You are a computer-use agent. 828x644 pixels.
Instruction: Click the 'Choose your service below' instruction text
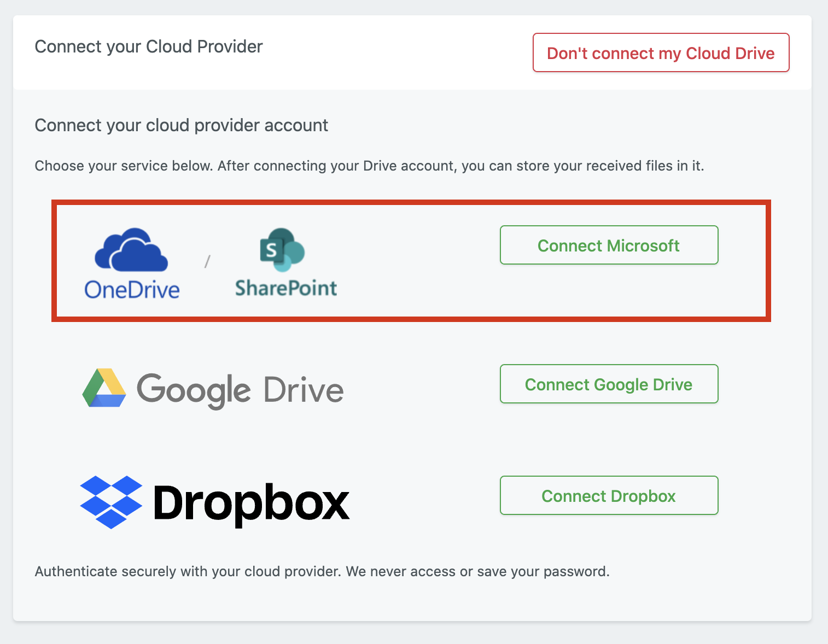pyautogui.click(x=369, y=166)
